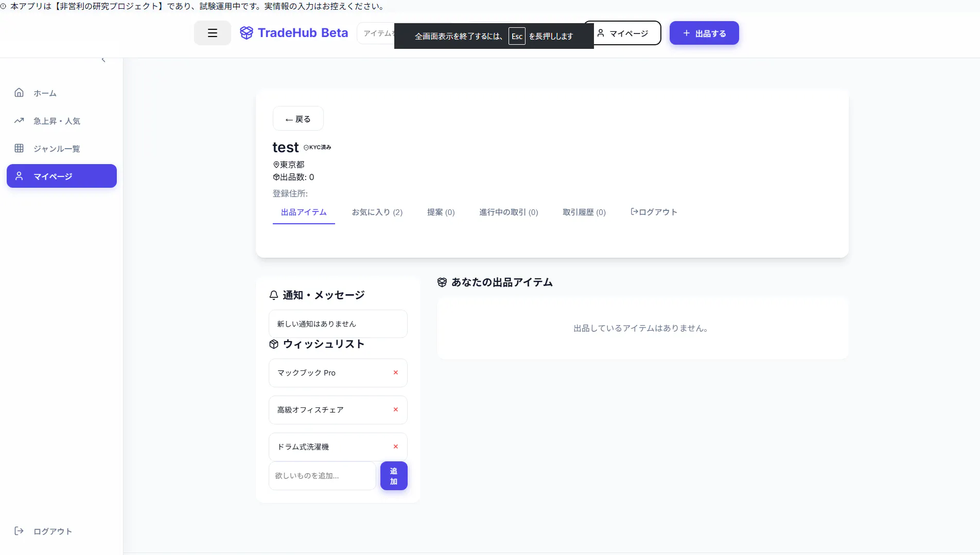Go to ホーム in the sidebar
980x555 pixels.
coord(45,93)
